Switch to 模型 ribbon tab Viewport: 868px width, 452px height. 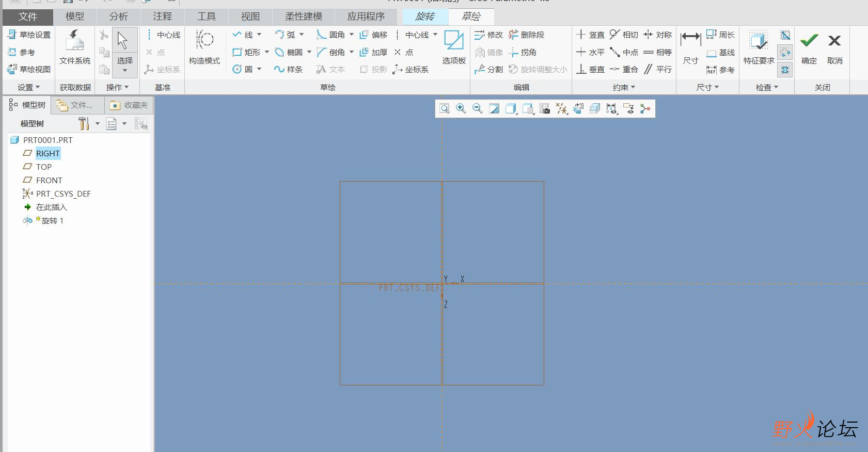point(75,17)
